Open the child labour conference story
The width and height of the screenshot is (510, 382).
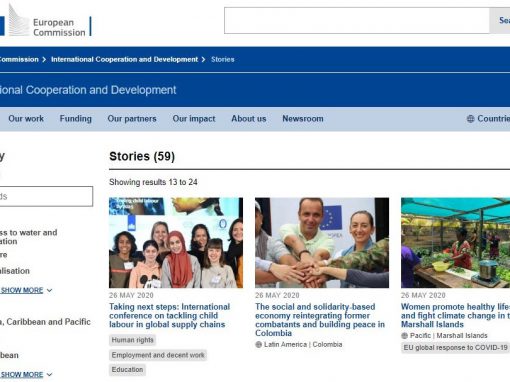[x=169, y=315]
